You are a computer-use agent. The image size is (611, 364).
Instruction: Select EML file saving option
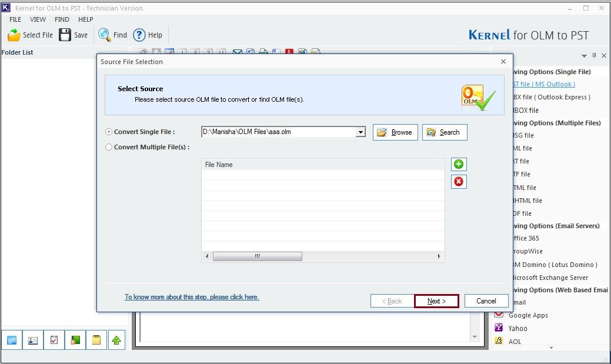click(523, 148)
